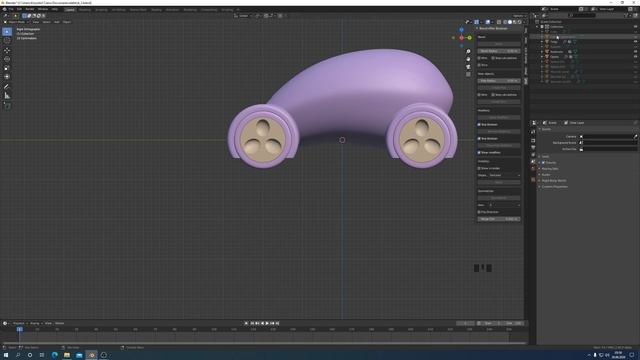Open the Object Mode dropdown
The width and height of the screenshot is (640, 360).
[x=16, y=22]
